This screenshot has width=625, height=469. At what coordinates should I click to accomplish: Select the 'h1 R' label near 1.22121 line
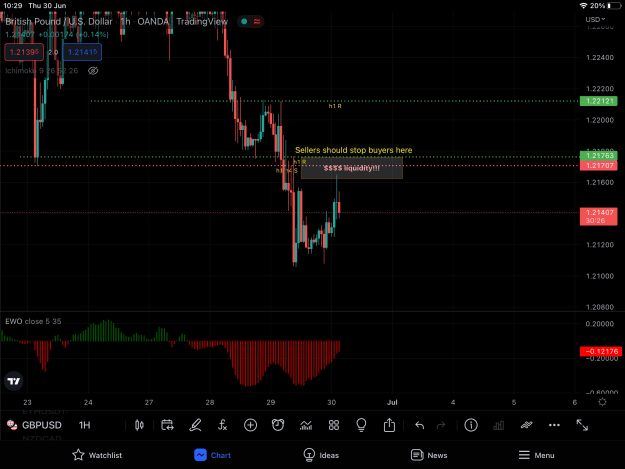pyautogui.click(x=335, y=106)
